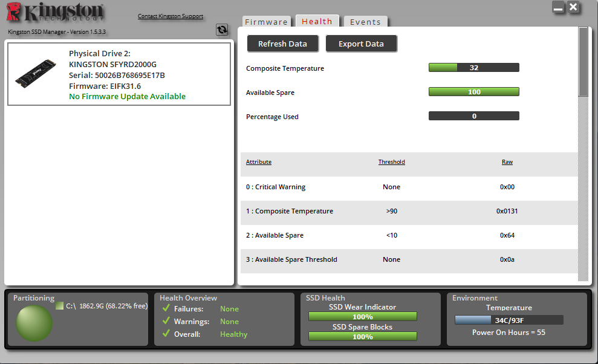This screenshot has width=598, height=364.
Task: Click the serial number 50026B768695E17B
Action: [129, 75]
